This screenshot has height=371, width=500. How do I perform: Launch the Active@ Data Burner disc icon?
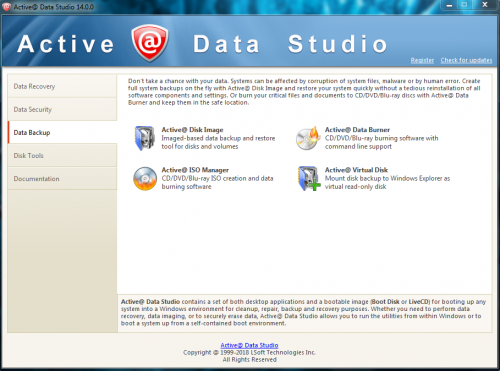308,138
